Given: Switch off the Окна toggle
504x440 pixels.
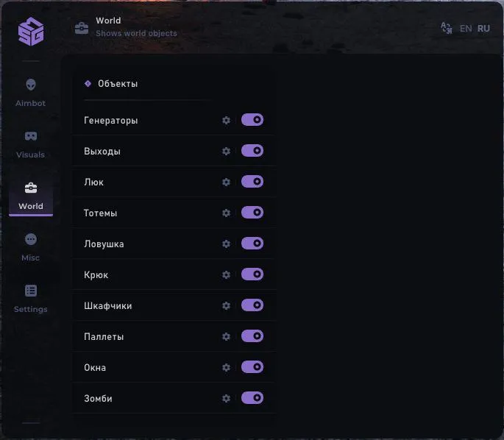Looking at the screenshot, I should tap(252, 367).
